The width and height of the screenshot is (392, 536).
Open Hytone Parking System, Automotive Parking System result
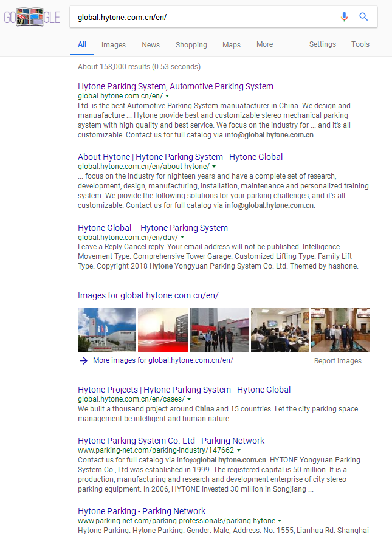[x=175, y=86]
